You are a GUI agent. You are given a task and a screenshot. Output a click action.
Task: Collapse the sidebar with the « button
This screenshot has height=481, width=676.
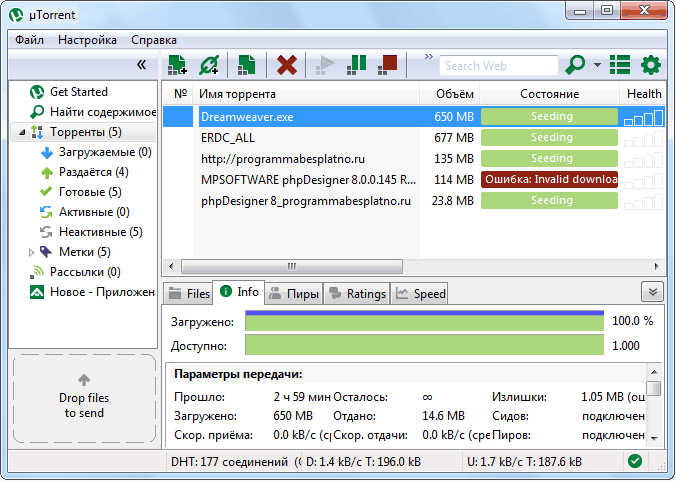141,65
